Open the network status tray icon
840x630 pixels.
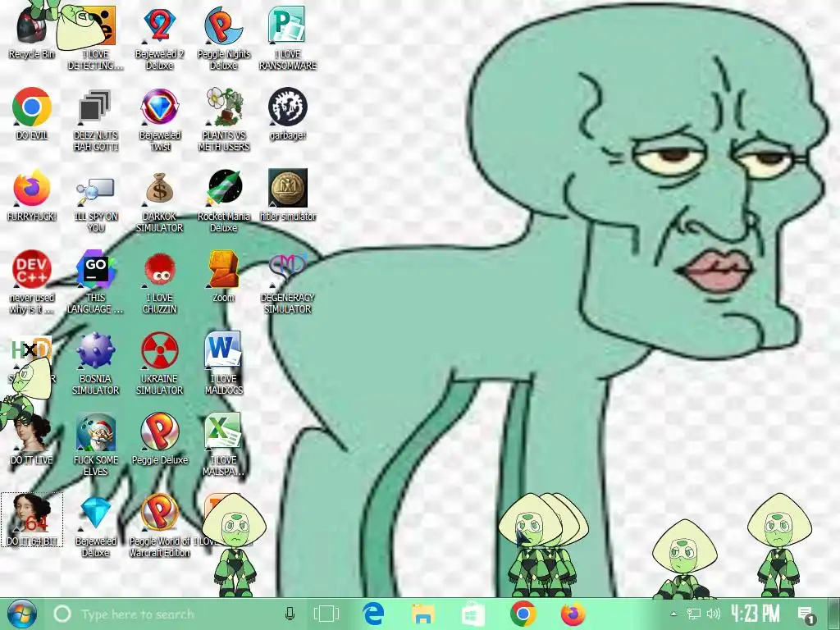(x=694, y=614)
